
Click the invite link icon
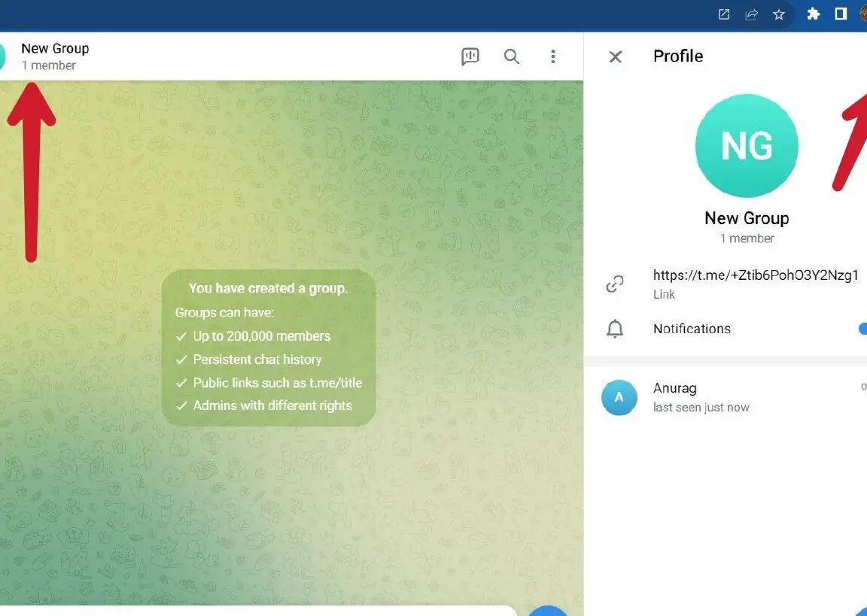pyautogui.click(x=615, y=284)
